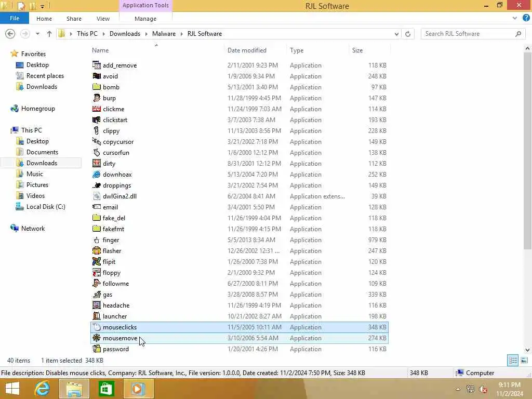This screenshot has width=532, height=399.
Task: Select the email application icon
Action: coord(96,207)
